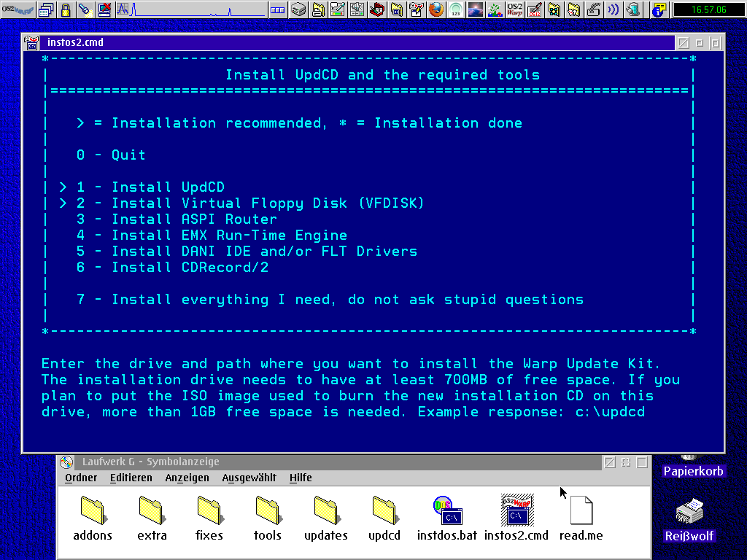747x560 pixels.
Task: Click '6 - Install CDRecord/2' line
Action: click(x=172, y=268)
